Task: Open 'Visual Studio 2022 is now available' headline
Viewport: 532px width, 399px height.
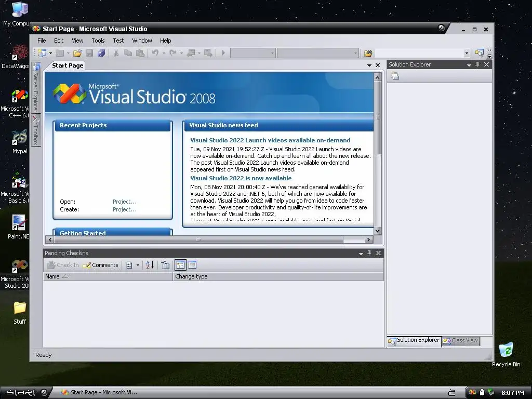Action: (x=241, y=178)
